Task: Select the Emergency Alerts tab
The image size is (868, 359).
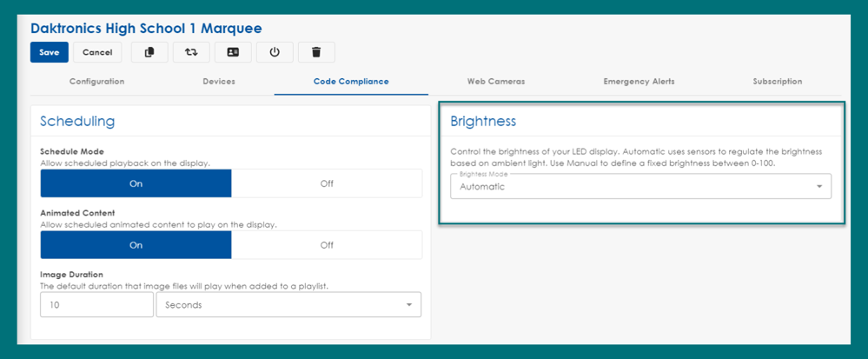Action: [x=639, y=82]
